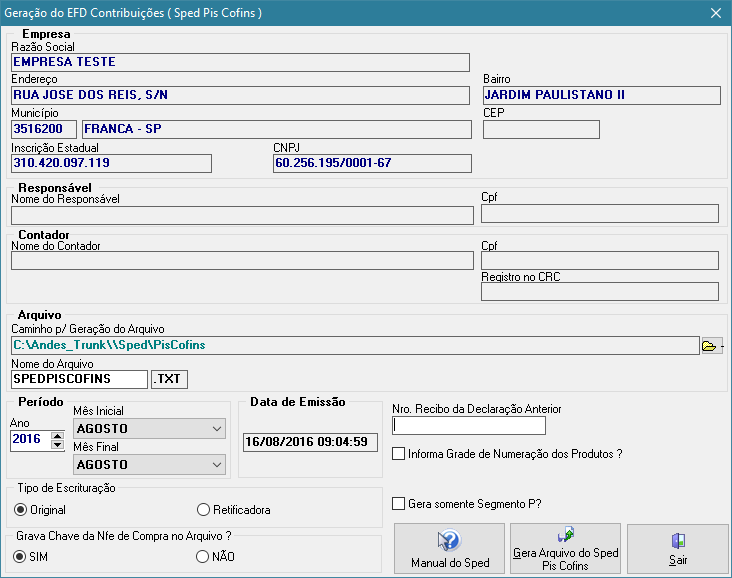The width and height of the screenshot is (732, 578).
Task: Click the CNPJ field
Action: 372,163
